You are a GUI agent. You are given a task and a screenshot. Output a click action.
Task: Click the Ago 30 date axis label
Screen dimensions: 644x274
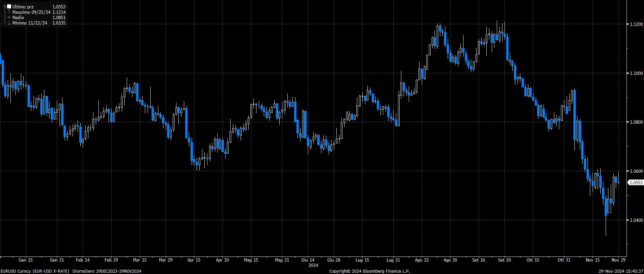(x=450, y=260)
